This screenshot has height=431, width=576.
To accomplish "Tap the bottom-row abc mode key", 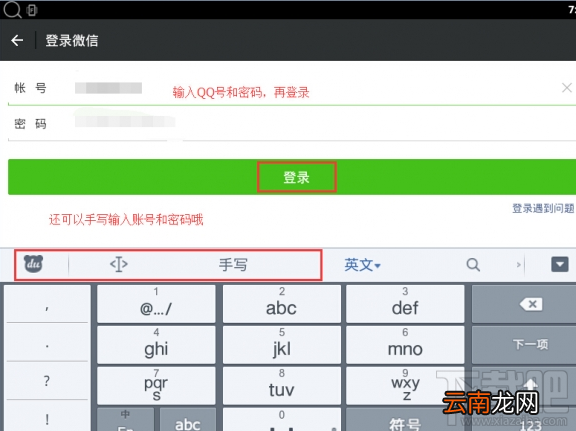I will [x=188, y=419].
